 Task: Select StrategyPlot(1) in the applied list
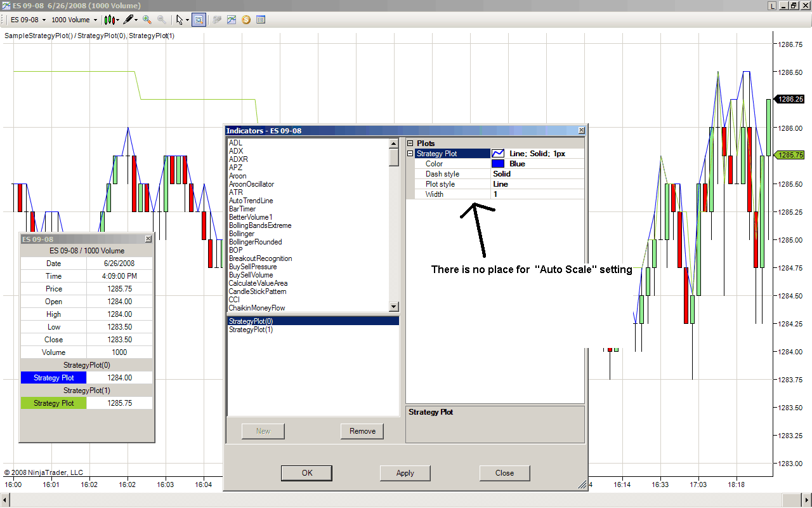point(313,330)
